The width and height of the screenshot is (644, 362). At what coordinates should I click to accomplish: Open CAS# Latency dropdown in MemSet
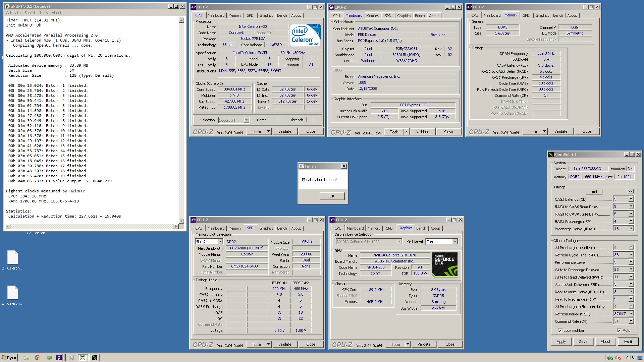coord(631,199)
